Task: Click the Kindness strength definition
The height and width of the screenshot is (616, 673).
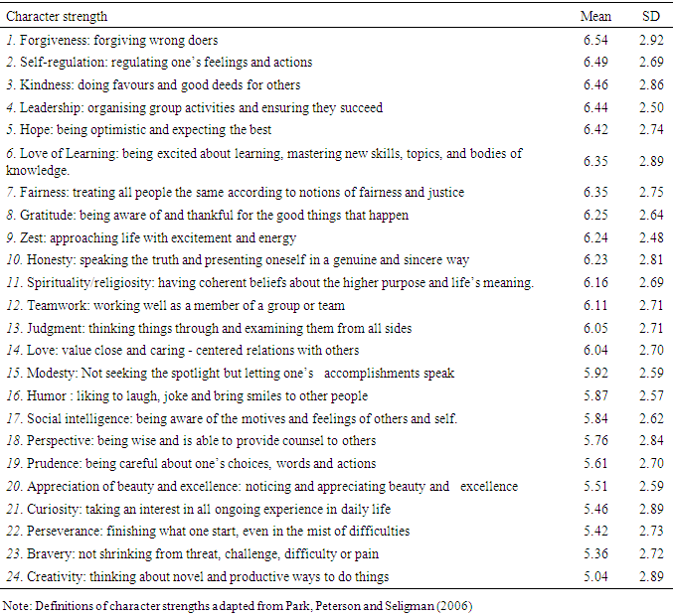Action: pos(153,85)
